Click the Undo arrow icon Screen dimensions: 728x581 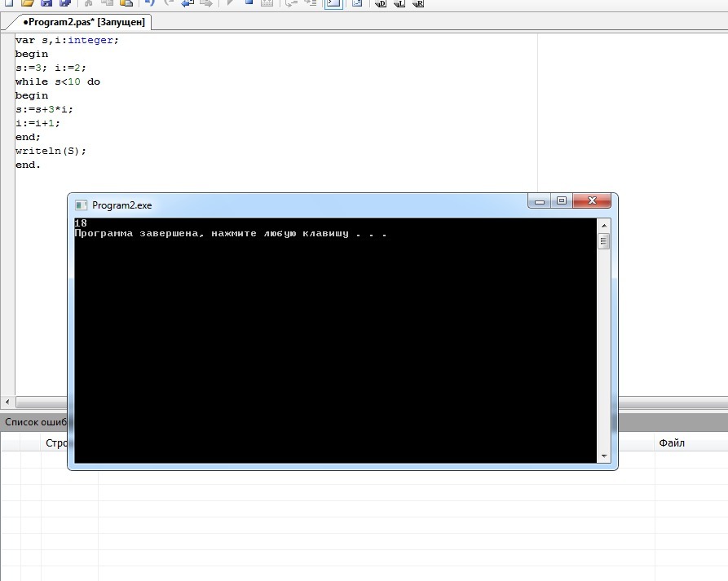(149, 2)
